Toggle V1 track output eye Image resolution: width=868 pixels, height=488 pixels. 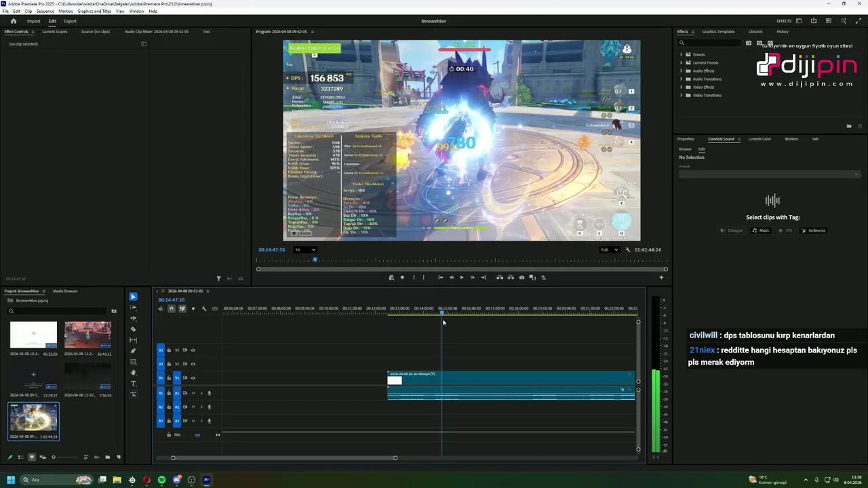[193, 378]
